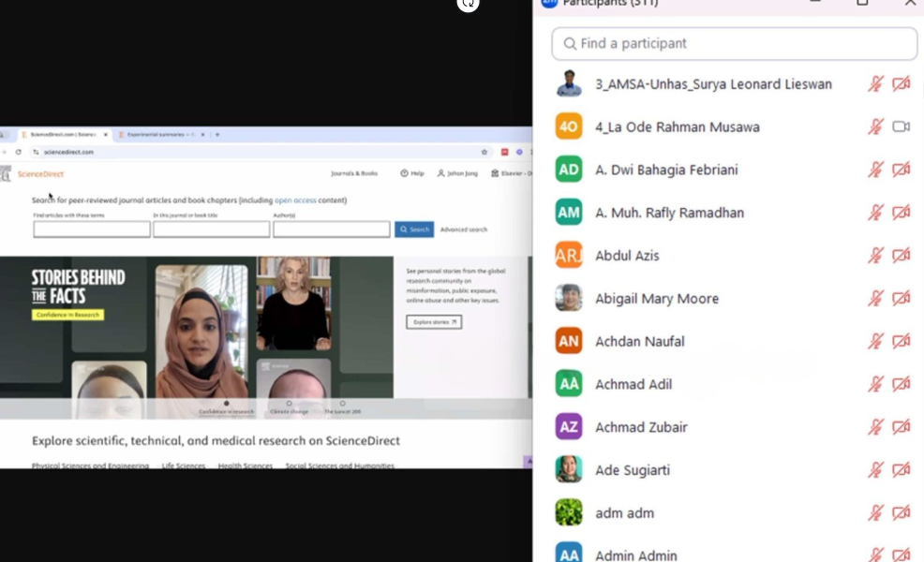Click video icon next to Abigail Mary Moore
The height and width of the screenshot is (562, 924).
pos(901,299)
